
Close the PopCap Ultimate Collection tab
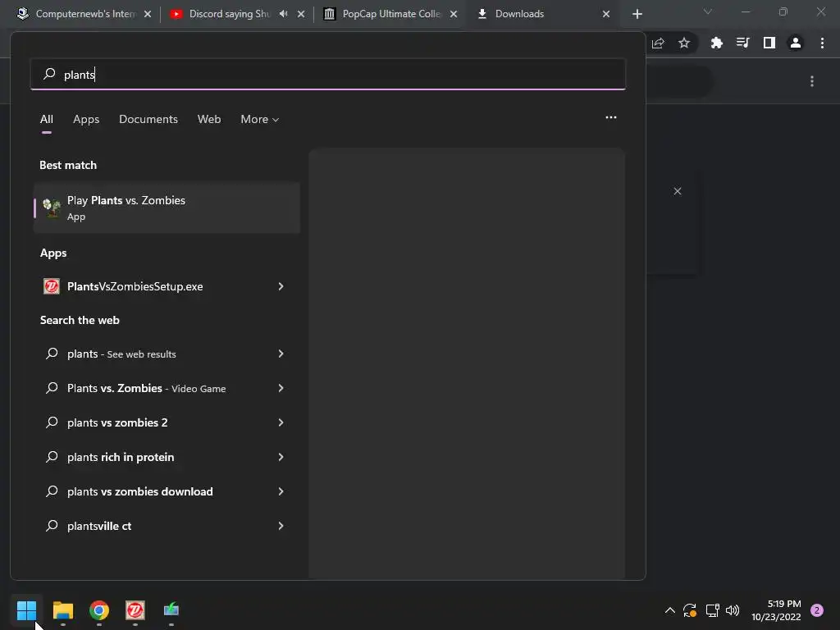pyautogui.click(x=454, y=14)
